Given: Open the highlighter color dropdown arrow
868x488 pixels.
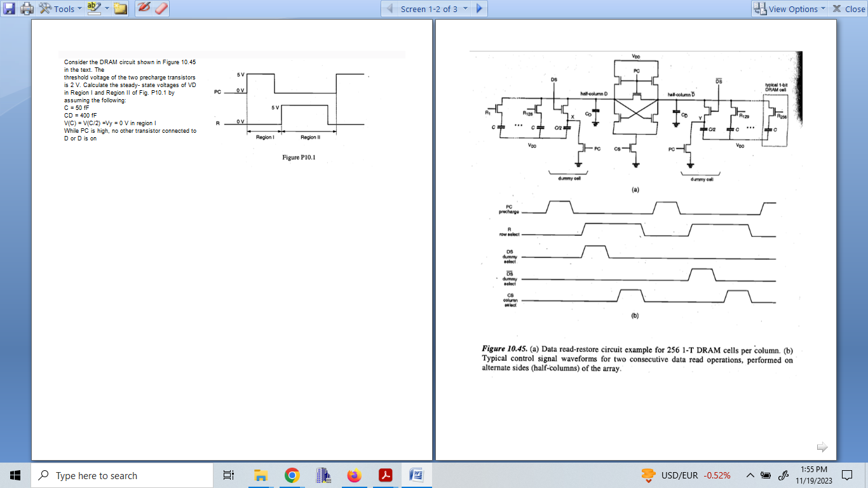Looking at the screenshot, I should pyautogui.click(x=106, y=8).
